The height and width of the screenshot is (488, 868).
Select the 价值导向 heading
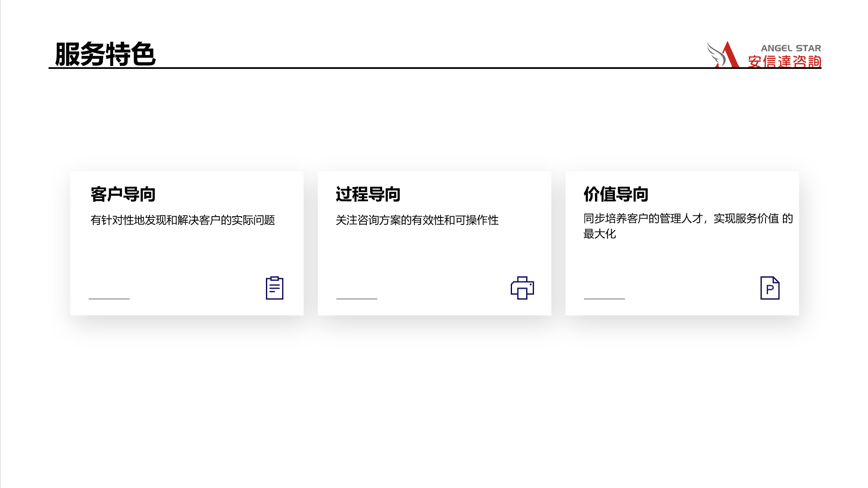coord(616,194)
